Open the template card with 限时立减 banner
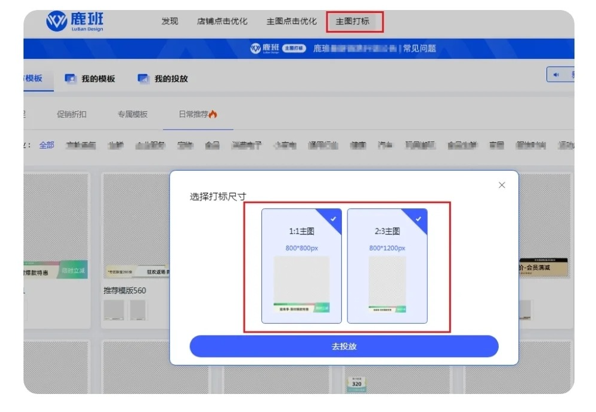Screen dimensions: 596x412 click(x=56, y=251)
